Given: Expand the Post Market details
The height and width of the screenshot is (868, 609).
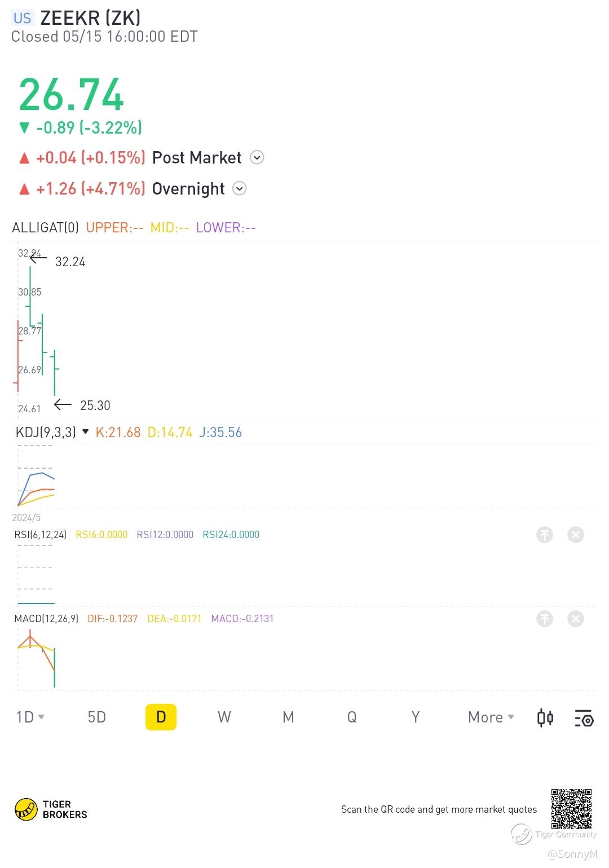Looking at the screenshot, I should click(257, 158).
